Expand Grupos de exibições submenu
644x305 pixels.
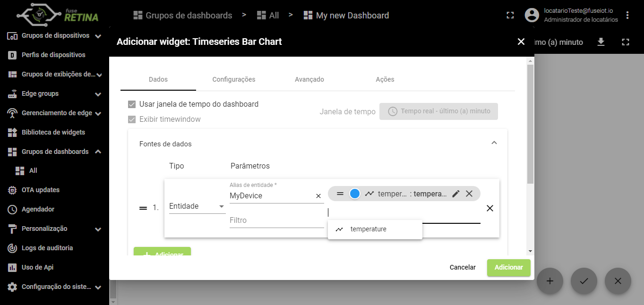[x=99, y=75]
